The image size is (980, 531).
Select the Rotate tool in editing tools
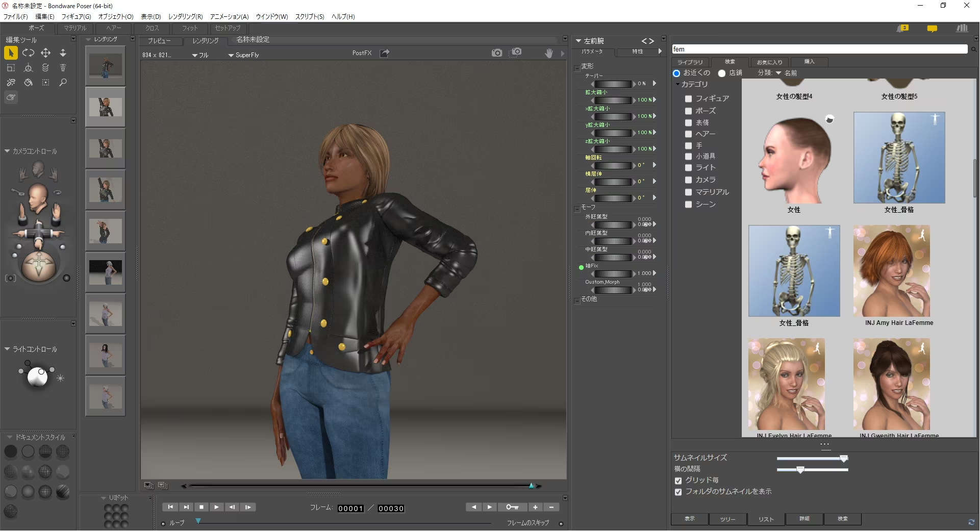(x=29, y=53)
